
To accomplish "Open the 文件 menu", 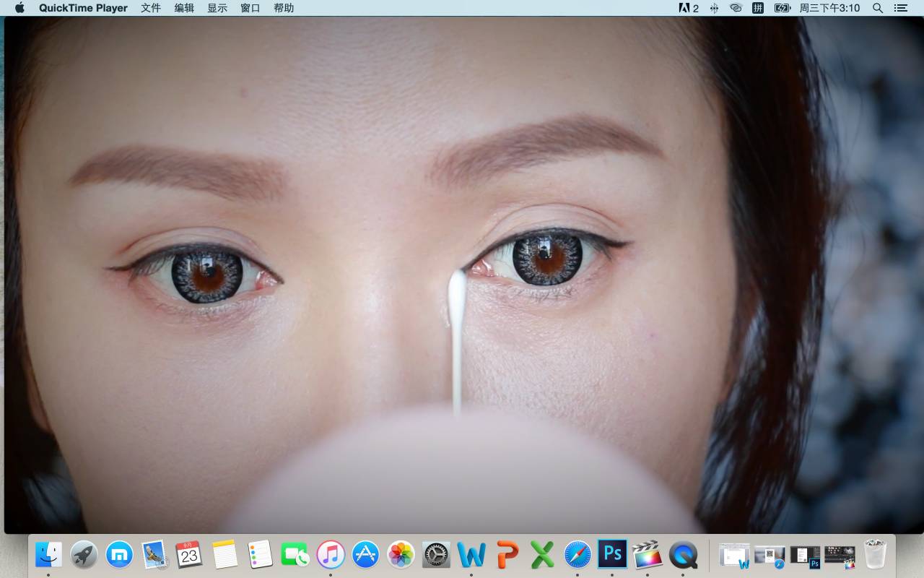I will tap(151, 8).
